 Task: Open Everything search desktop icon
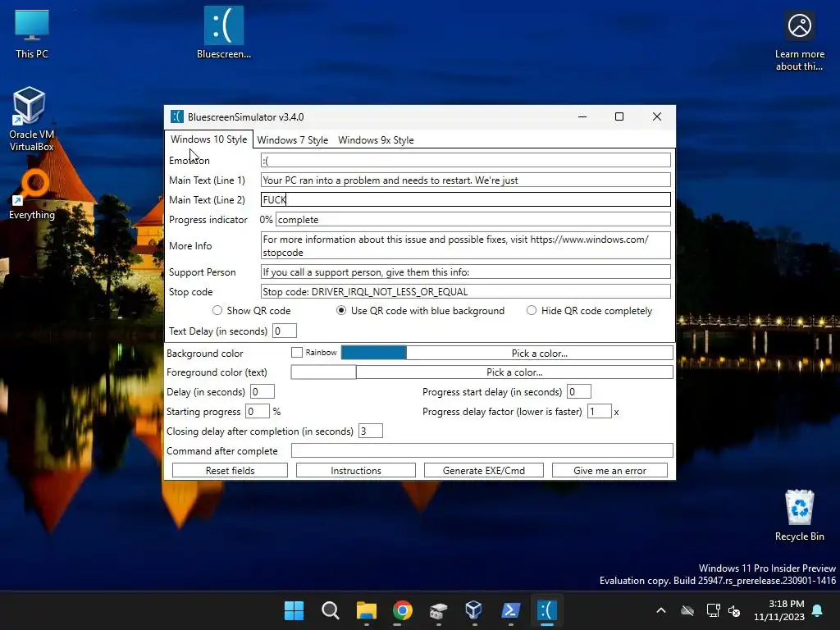point(32,194)
